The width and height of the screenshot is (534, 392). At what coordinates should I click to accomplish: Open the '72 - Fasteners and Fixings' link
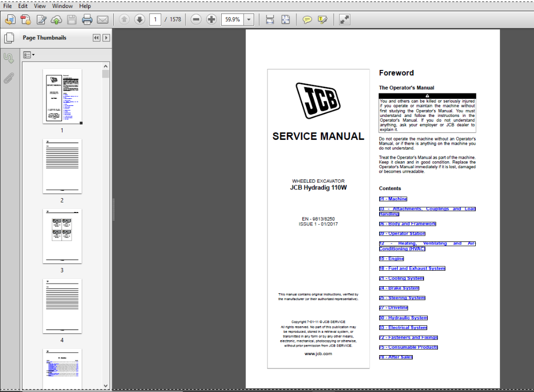click(x=409, y=338)
